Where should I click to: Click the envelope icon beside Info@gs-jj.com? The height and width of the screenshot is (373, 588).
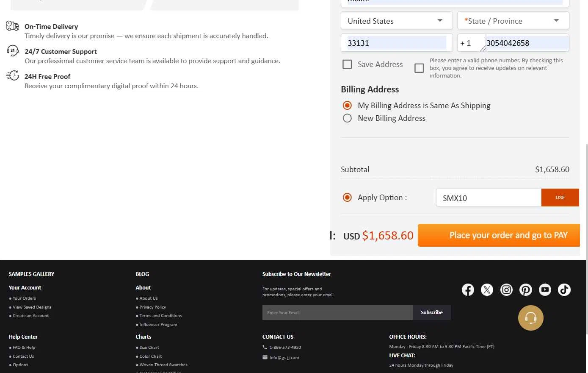point(265,357)
